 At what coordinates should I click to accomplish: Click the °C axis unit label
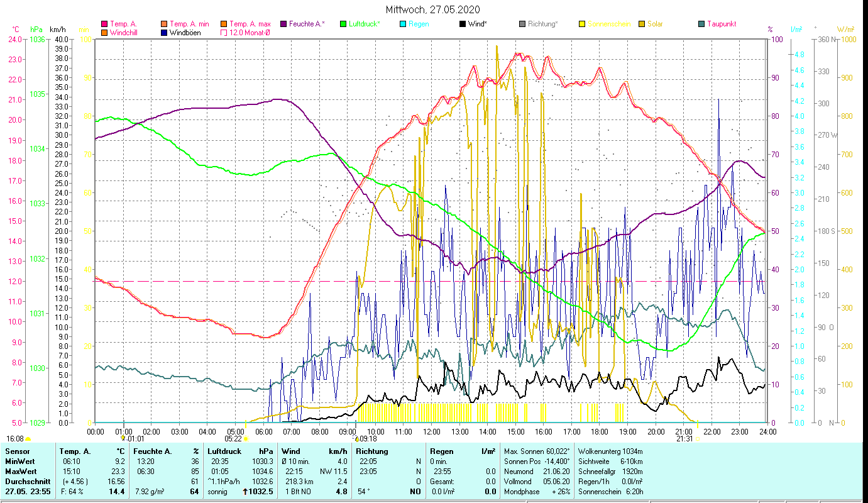pos(16,30)
